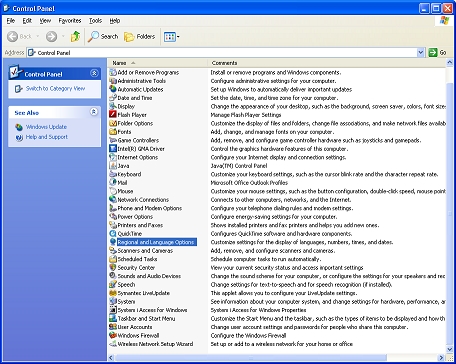Screen dimensions: 456x364
Task: Collapse the See Also panel
Action: (x=94, y=112)
